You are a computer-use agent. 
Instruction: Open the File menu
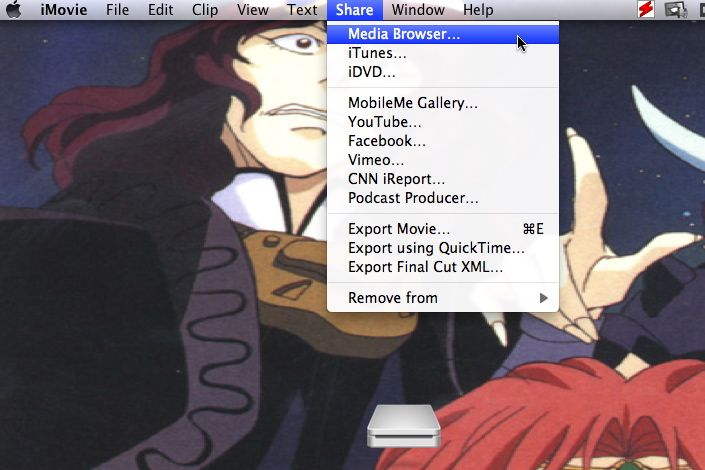click(x=117, y=9)
